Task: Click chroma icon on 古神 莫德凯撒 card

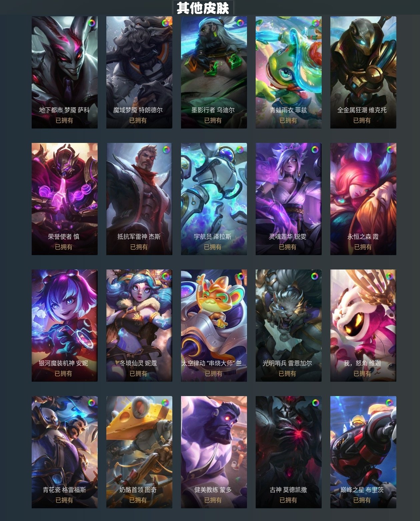Action: click(x=315, y=403)
